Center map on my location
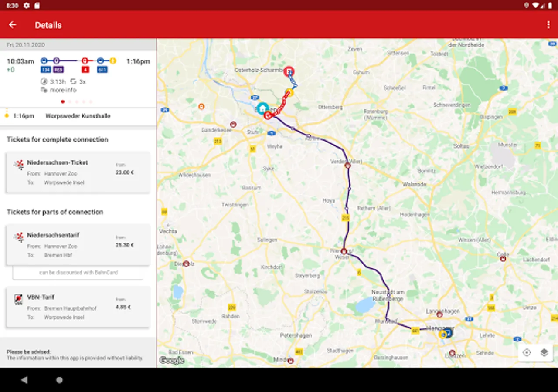The height and width of the screenshot is (392, 558). coord(527,353)
